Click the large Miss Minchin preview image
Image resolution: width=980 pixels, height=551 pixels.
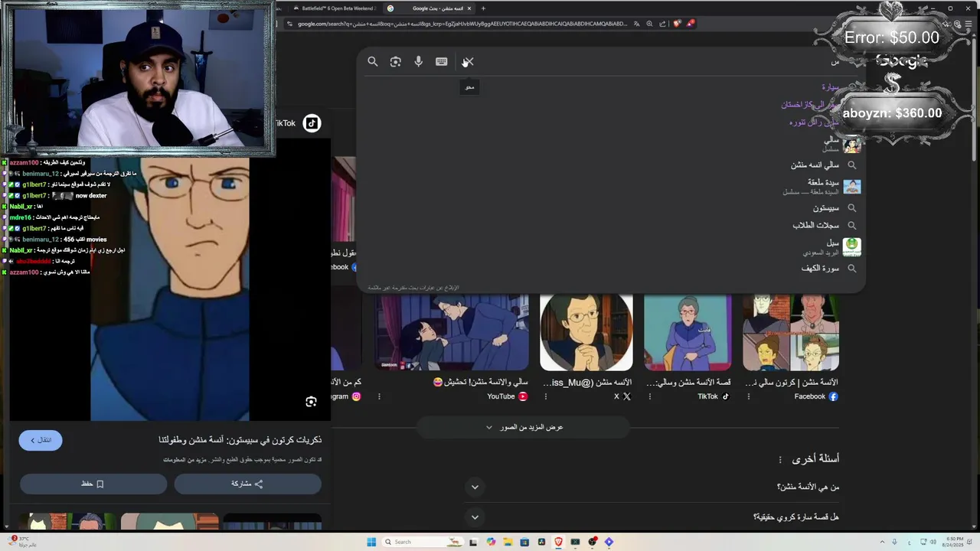(170, 289)
